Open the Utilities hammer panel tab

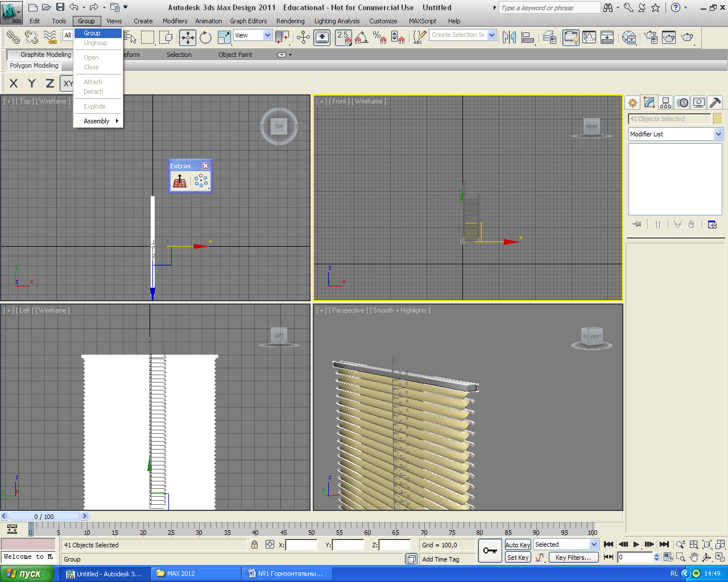[x=715, y=103]
